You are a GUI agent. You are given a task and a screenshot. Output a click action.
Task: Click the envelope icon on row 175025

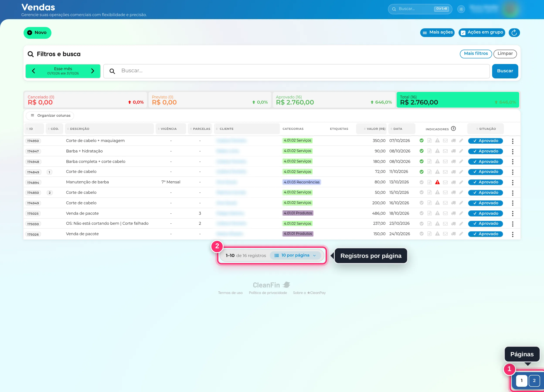coord(445,213)
